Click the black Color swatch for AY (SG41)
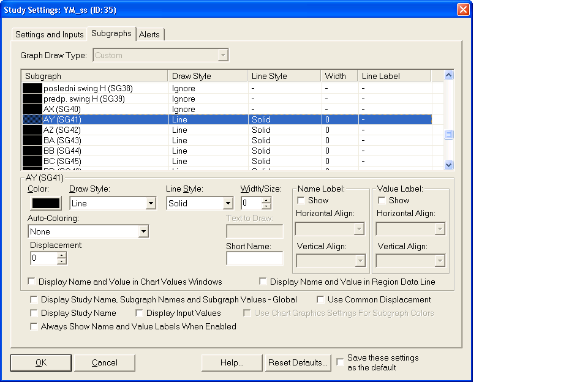588x382 pixels. (45, 203)
